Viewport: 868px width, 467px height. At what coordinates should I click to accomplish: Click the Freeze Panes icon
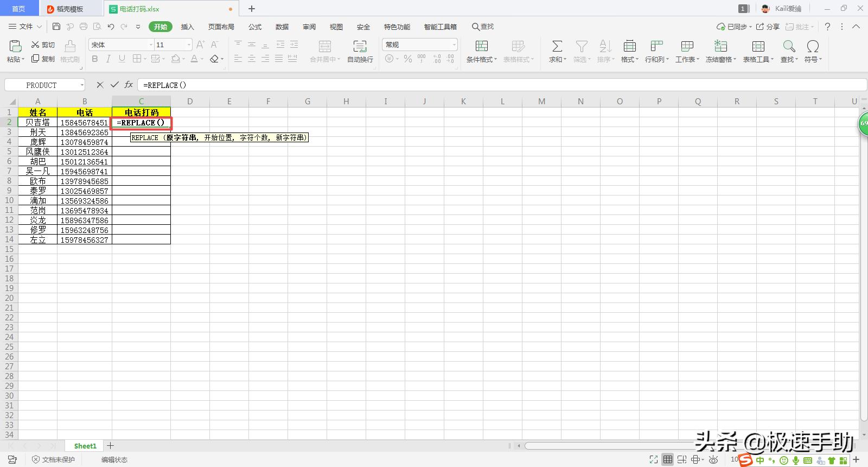pos(720,46)
